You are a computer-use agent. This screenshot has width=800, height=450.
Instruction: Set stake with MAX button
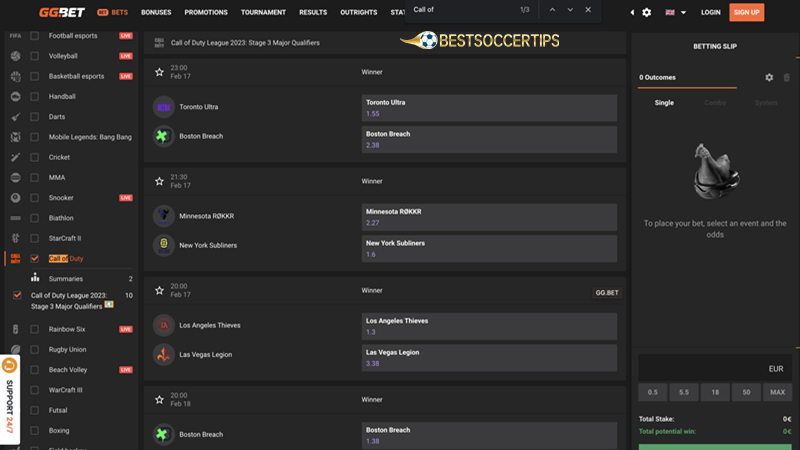point(778,392)
